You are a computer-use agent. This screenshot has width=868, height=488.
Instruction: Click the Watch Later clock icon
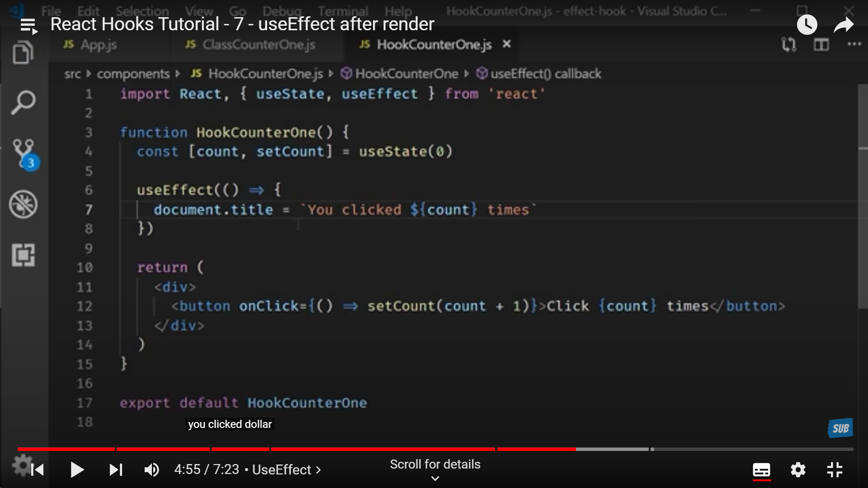[x=807, y=24]
